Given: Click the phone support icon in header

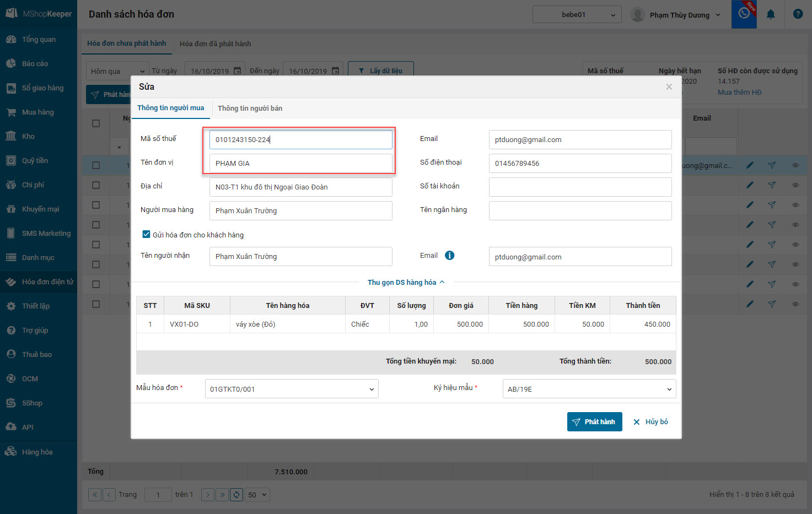Looking at the screenshot, I should pyautogui.click(x=744, y=14).
